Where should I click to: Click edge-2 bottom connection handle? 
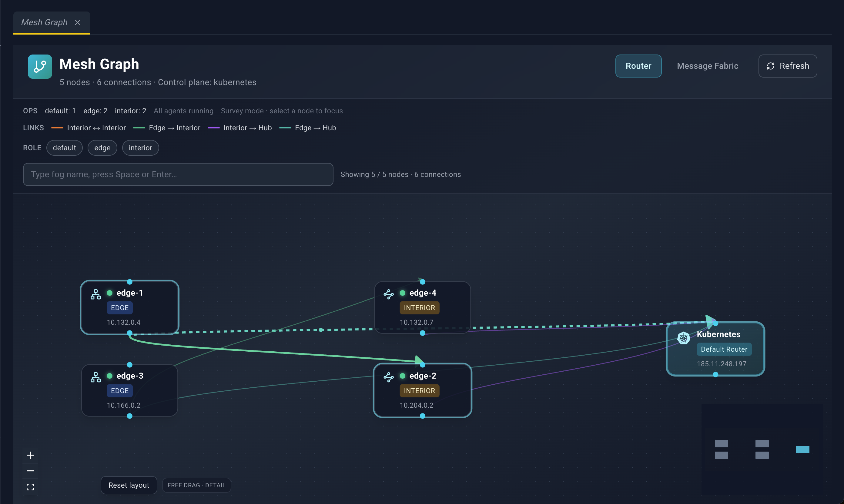coord(423,416)
